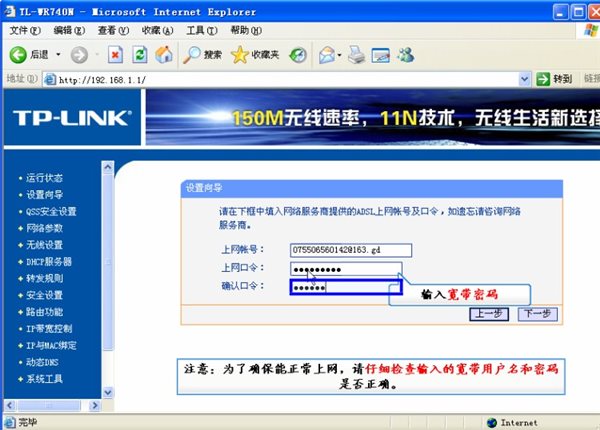Click the address bar URL field
The height and width of the screenshot is (430, 600).
tap(288, 80)
